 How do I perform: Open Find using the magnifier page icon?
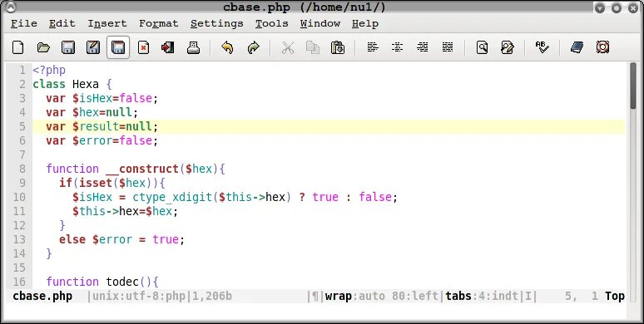483,47
